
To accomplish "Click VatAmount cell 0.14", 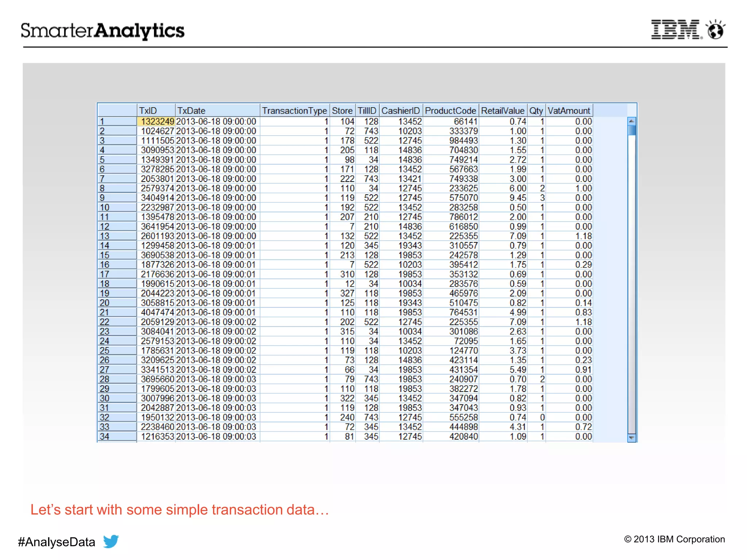I will 569,303.
